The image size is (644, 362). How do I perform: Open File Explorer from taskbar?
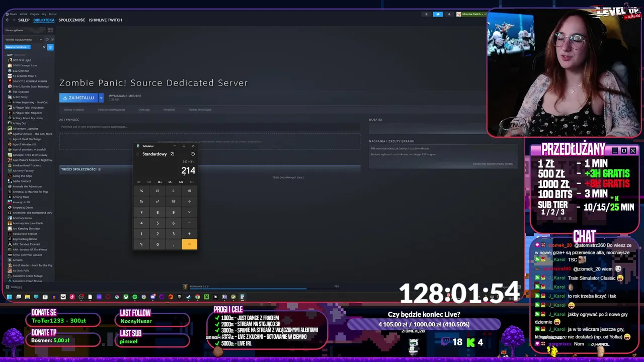tap(27, 297)
